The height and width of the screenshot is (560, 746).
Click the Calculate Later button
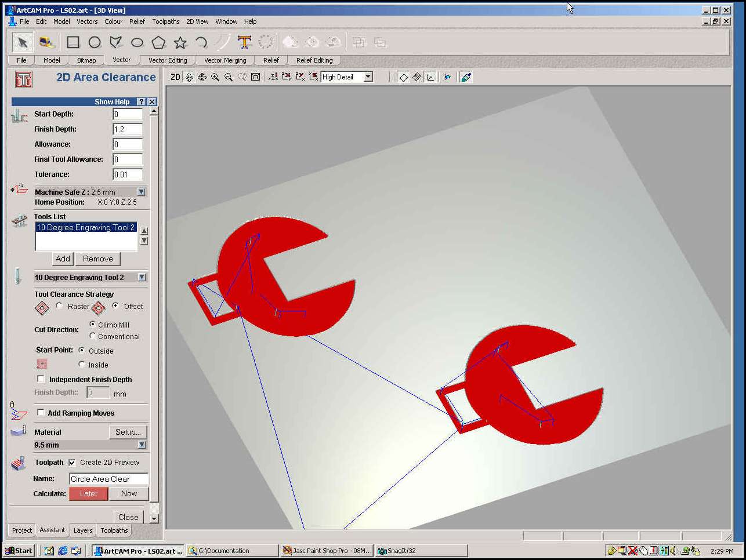click(x=89, y=494)
